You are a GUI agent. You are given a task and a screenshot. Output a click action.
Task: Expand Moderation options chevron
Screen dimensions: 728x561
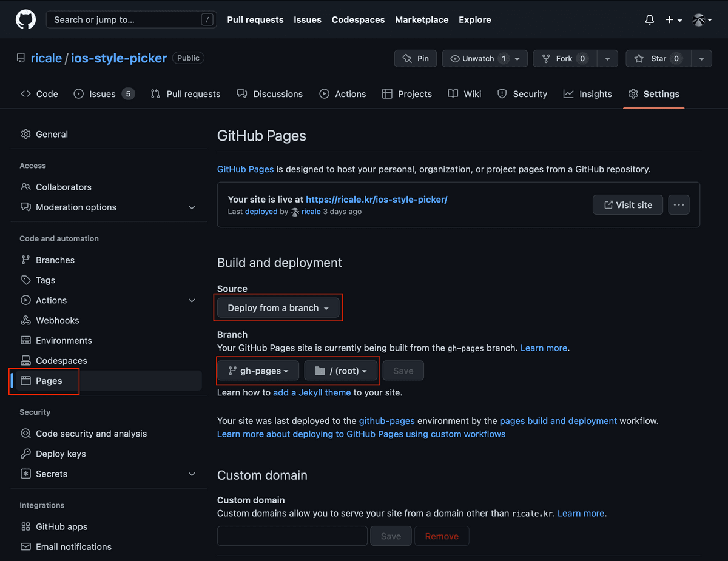click(192, 207)
